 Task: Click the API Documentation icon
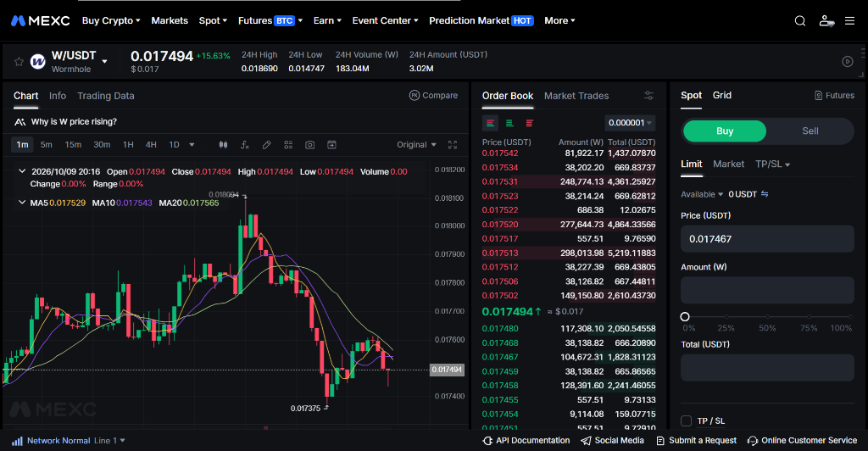(487, 441)
